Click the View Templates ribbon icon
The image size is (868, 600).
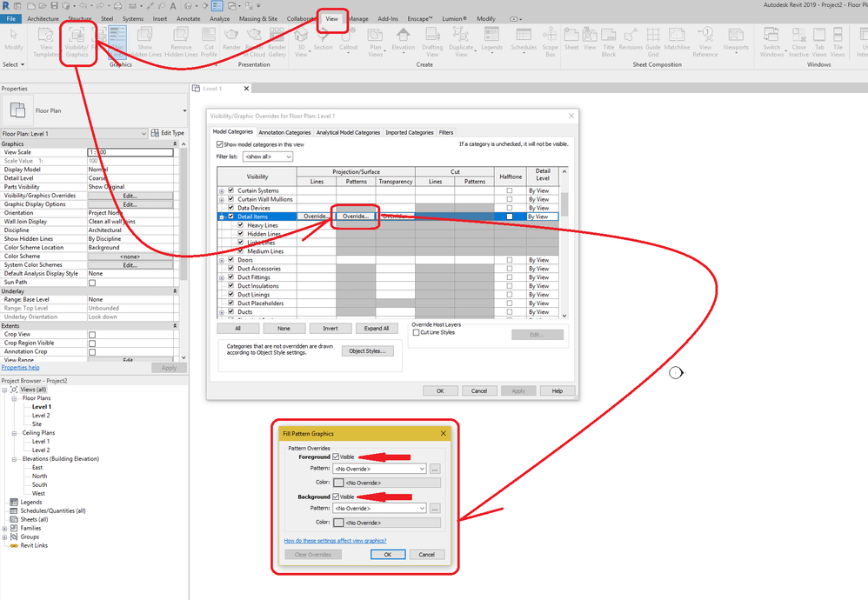click(46, 42)
